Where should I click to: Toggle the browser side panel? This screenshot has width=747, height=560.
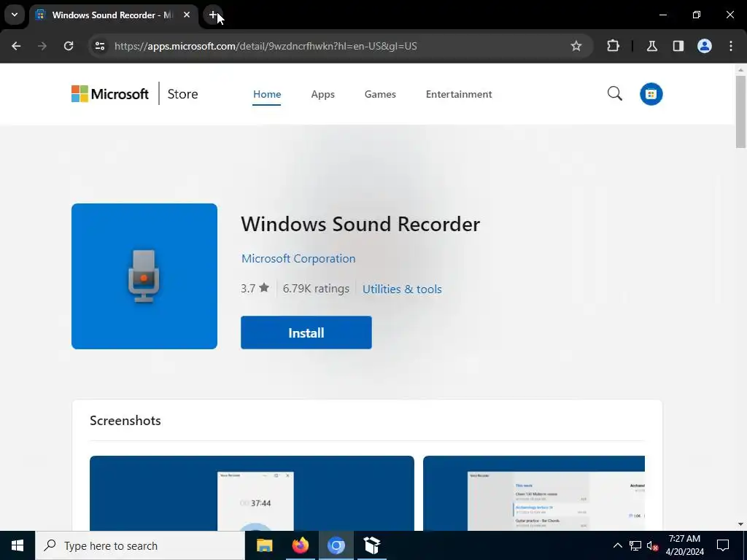tap(678, 46)
